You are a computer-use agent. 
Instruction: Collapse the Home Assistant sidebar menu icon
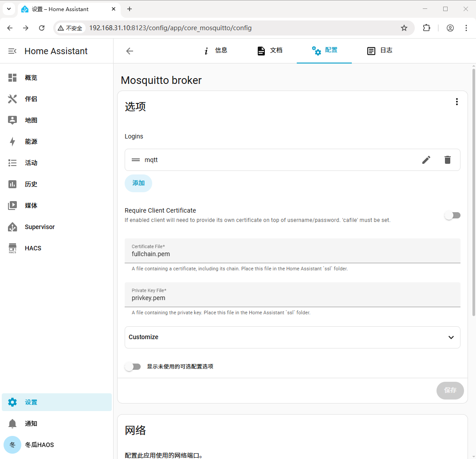(12, 51)
